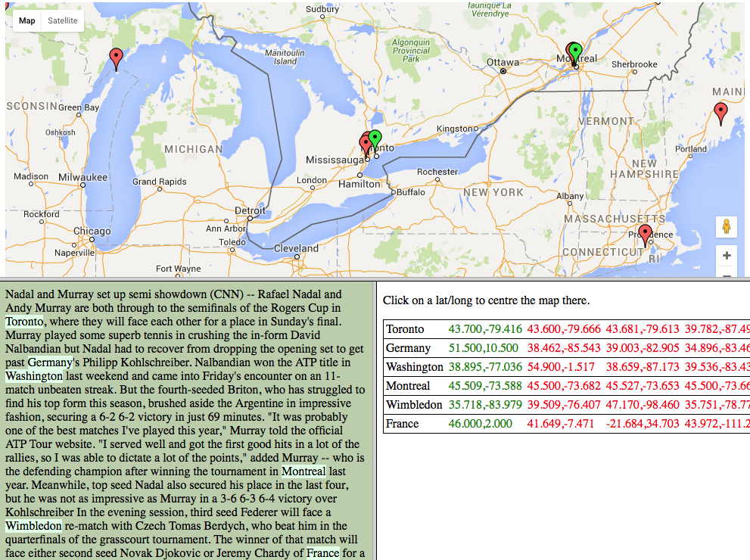750x560 pixels.
Task: Click highlighted Washington in the article
Action: [x=34, y=376]
